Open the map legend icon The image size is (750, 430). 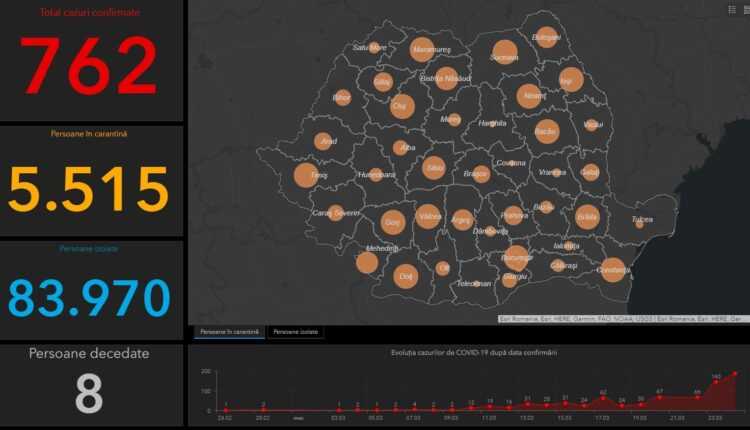731,9
